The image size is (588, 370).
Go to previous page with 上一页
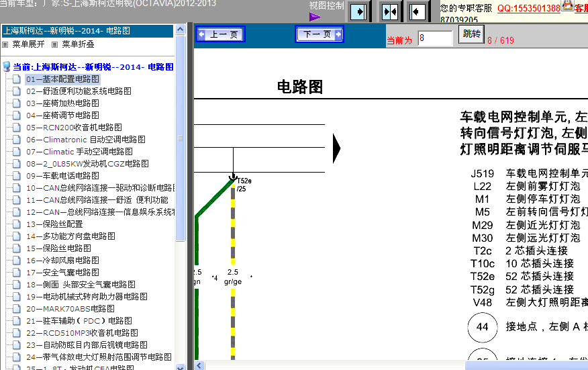click(x=220, y=34)
